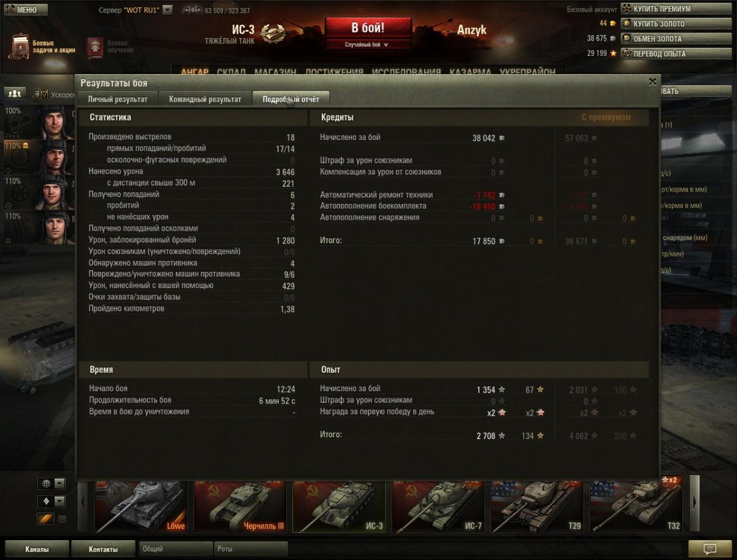The width and height of the screenshot is (737, 560).
Task: Click the free experience star beside 29 199
Action: click(x=612, y=53)
